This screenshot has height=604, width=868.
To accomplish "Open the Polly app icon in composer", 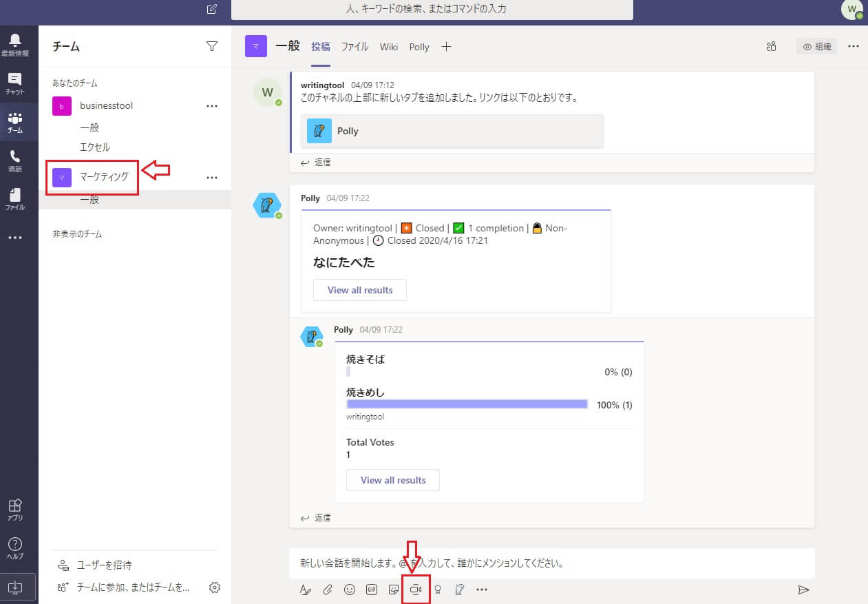I will [x=460, y=590].
